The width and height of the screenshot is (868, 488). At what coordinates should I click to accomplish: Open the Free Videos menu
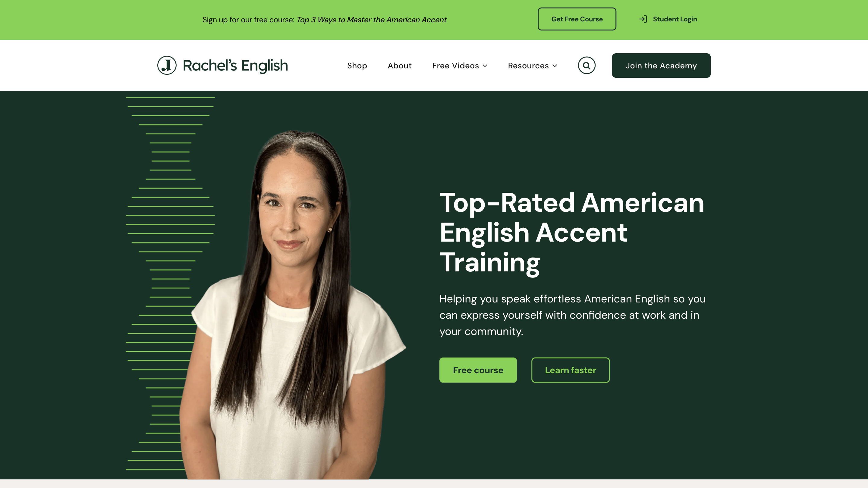pos(460,66)
